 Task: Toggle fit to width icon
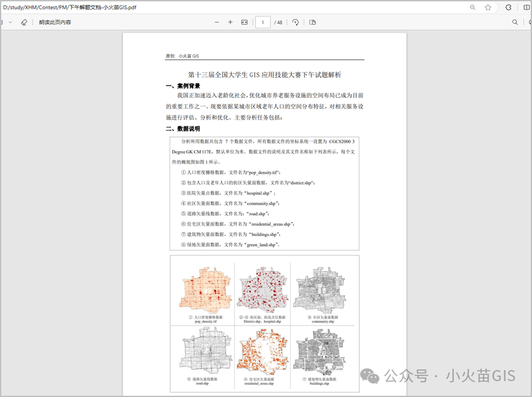point(244,23)
